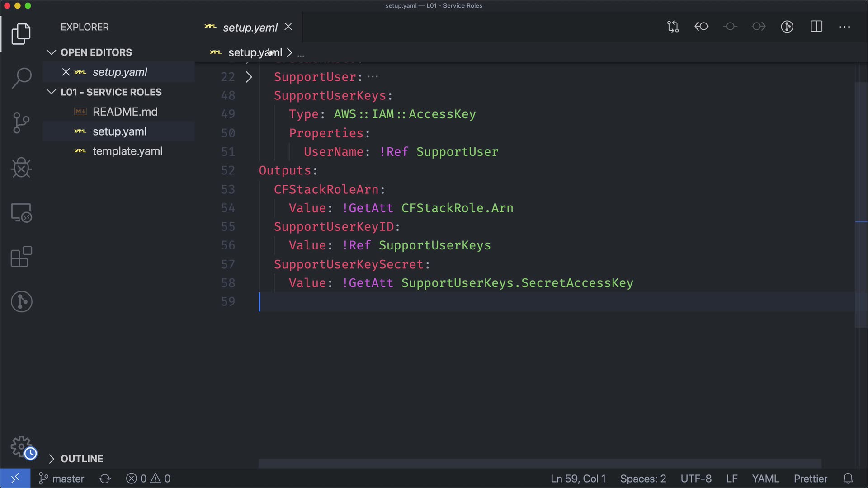Open the editor More Actions menu
Screen dimensions: 868x488
844,27
